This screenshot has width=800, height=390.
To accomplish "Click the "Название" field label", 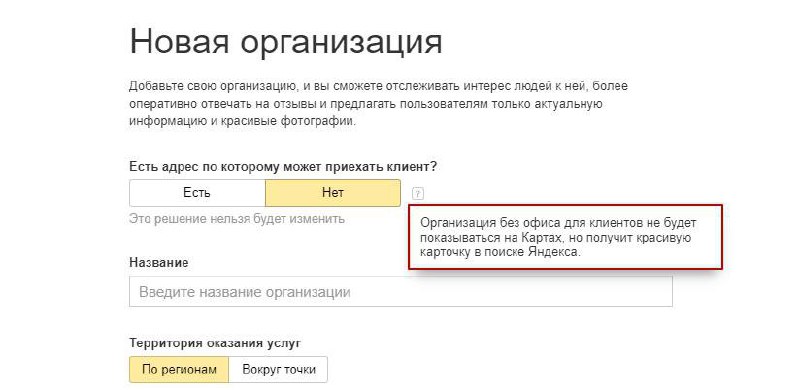I will [x=159, y=263].
